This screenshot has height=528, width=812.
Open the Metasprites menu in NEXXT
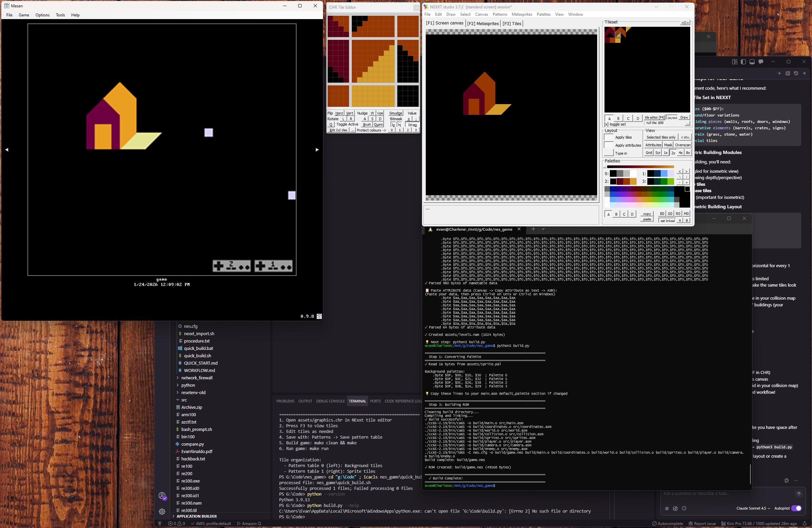(x=522, y=14)
